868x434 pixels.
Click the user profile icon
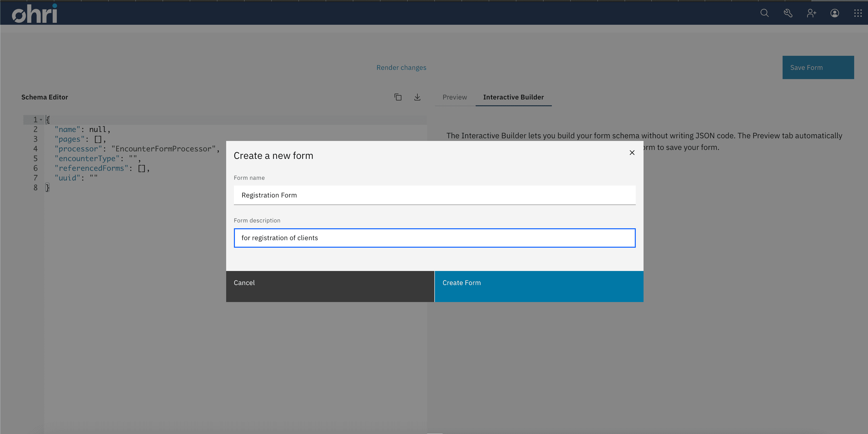tap(835, 12)
